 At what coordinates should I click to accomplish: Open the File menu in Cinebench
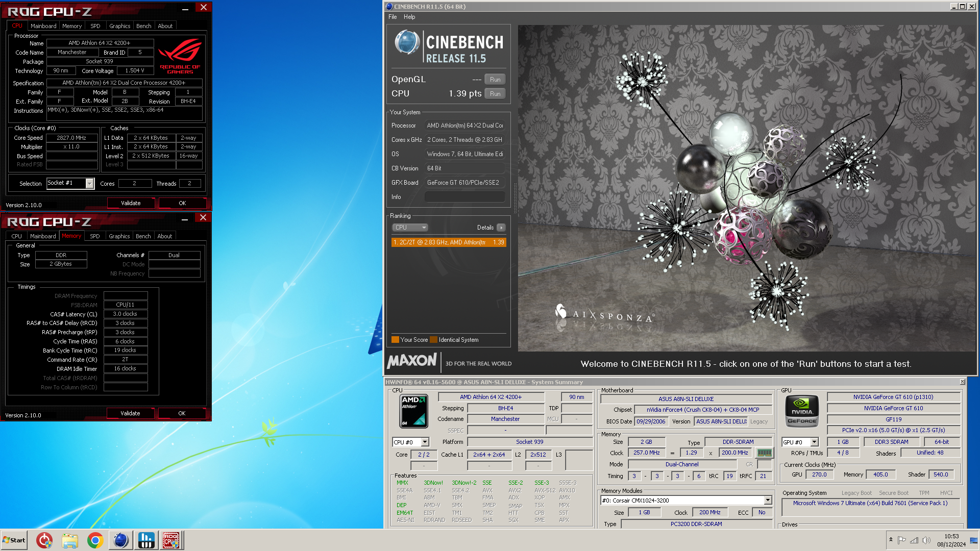tap(393, 17)
